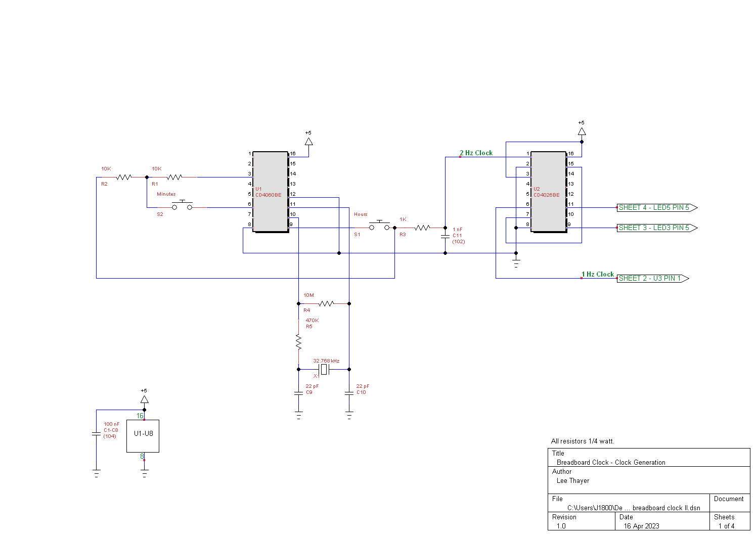Click the SHEET 2 - U3 PIN 1 connector
The width and height of the screenshot is (756, 536).
point(653,278)
